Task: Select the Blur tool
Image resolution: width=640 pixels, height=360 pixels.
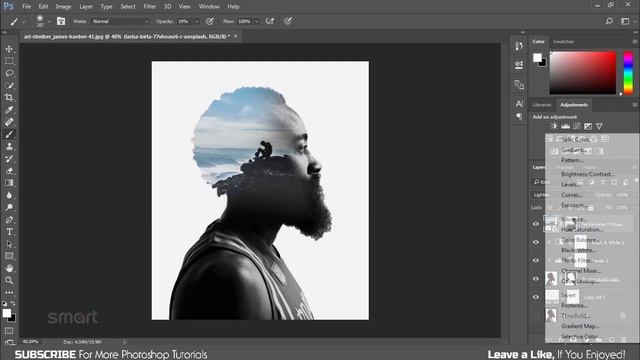Action: click(x=9, y=195)
